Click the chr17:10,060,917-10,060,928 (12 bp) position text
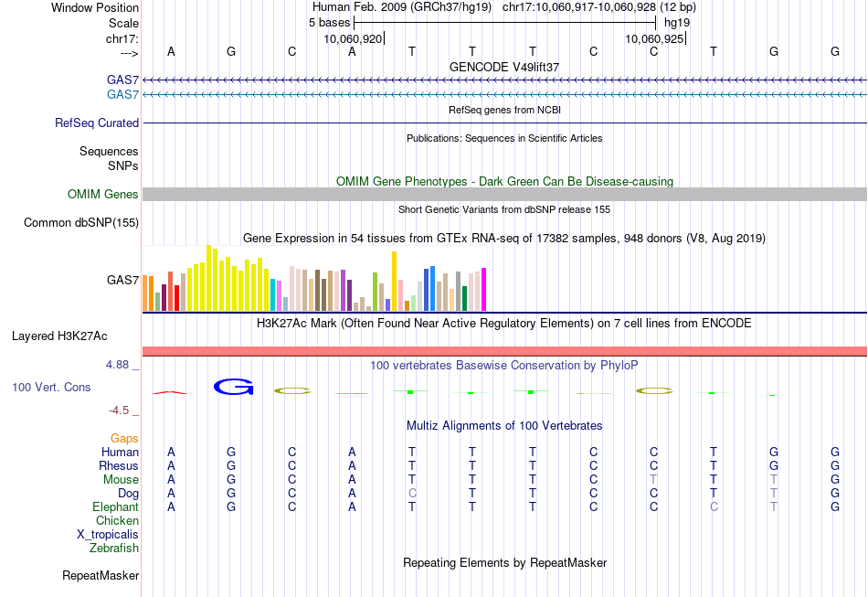This screenshot has height=597, width=868. click(x=599, y=7)
